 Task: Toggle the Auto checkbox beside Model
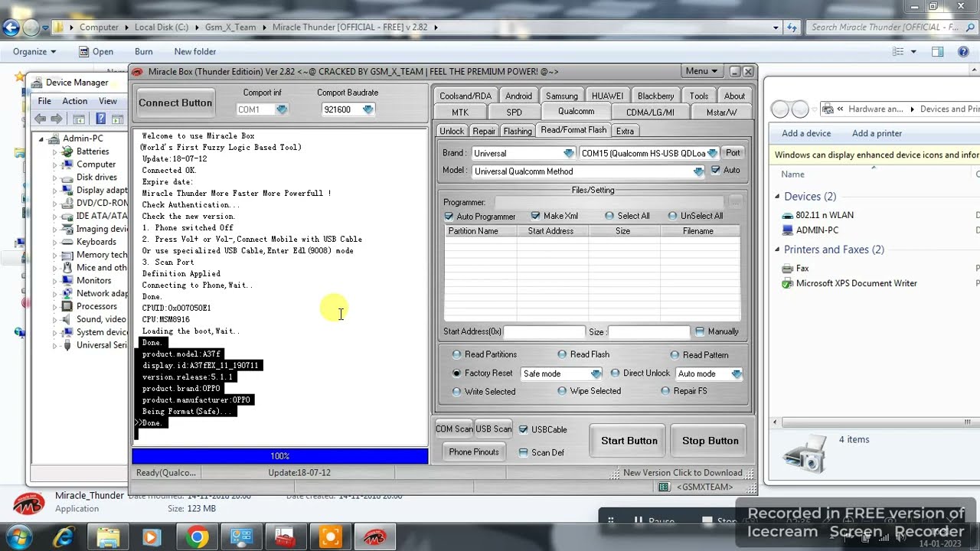pyautogui.click(x=715, y=170)
